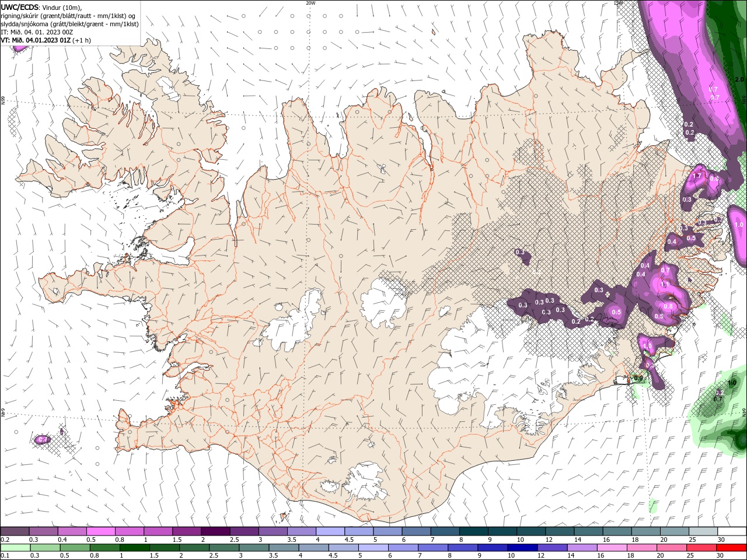Click the '1.7' snowfall value on the map

pyautogui.click(x=696, y=176)
